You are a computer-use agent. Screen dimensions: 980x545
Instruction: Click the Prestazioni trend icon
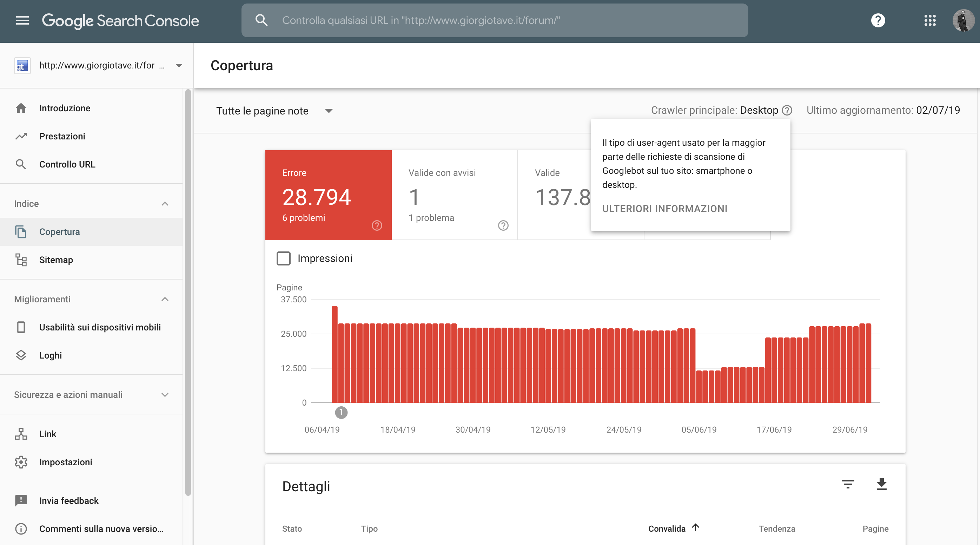click(x=21, y=136)
